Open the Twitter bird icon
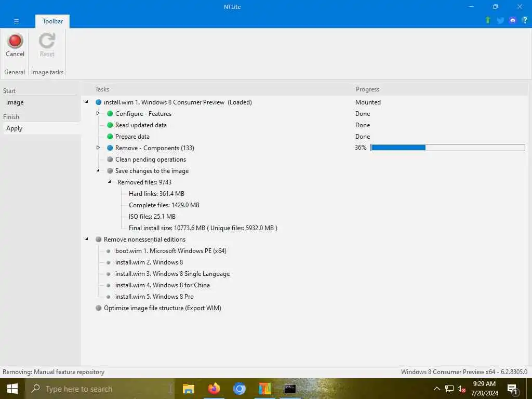 (500, 20)
